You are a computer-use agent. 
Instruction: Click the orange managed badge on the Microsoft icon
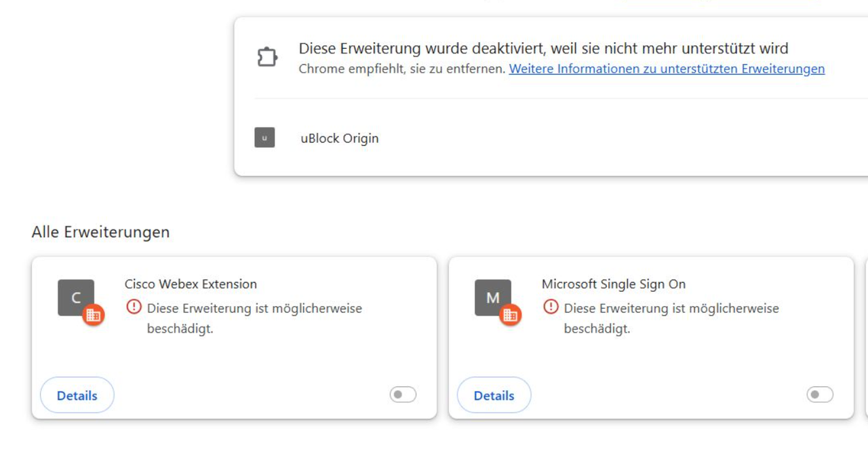click(511, 315)
